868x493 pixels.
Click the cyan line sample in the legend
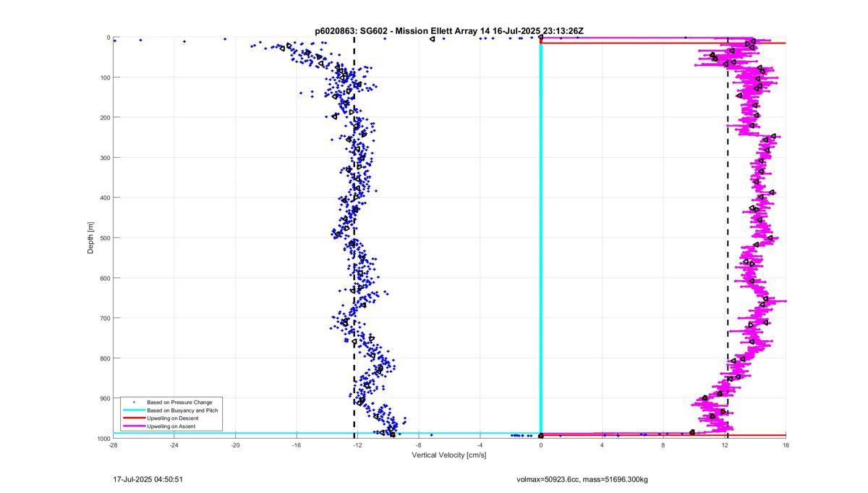click(x=133, y=410)
